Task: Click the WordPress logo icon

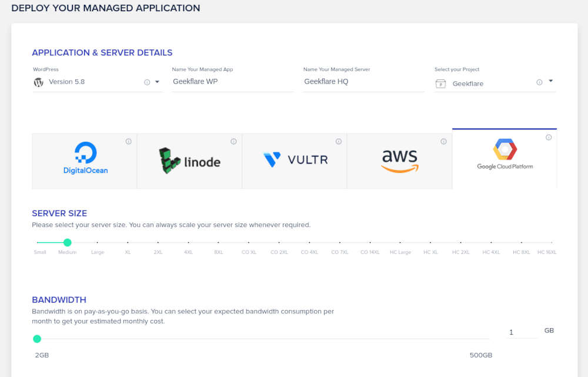Action: coord(39,82)
